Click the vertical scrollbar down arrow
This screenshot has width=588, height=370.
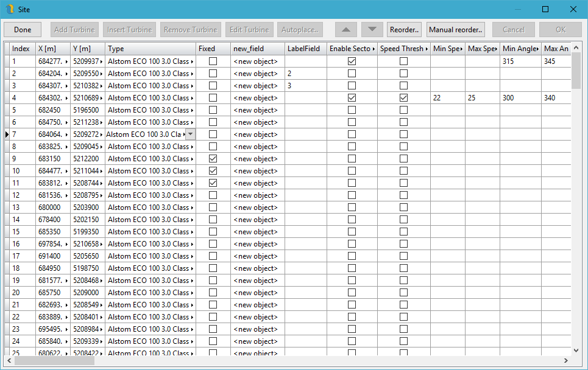coord(576,350)
